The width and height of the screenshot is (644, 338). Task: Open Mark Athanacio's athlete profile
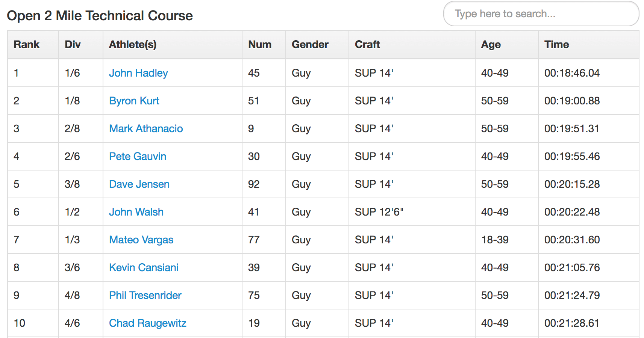[x=146, y=128]
